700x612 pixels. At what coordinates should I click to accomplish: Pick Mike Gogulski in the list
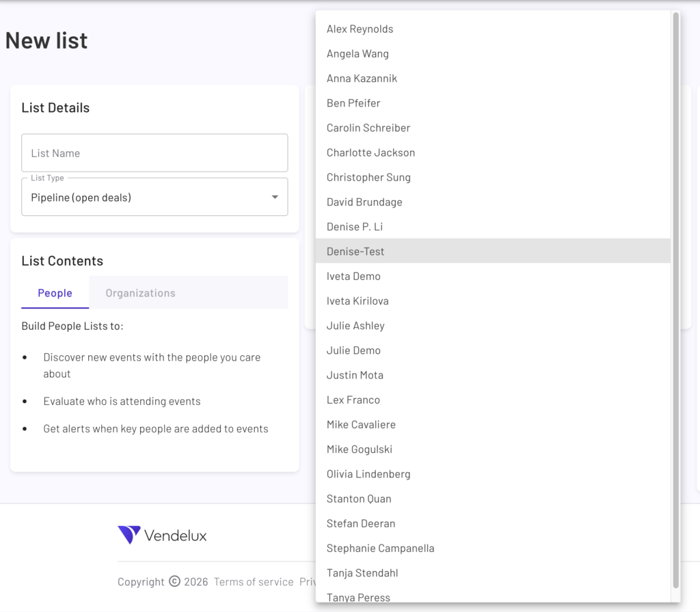pos(359,449)
